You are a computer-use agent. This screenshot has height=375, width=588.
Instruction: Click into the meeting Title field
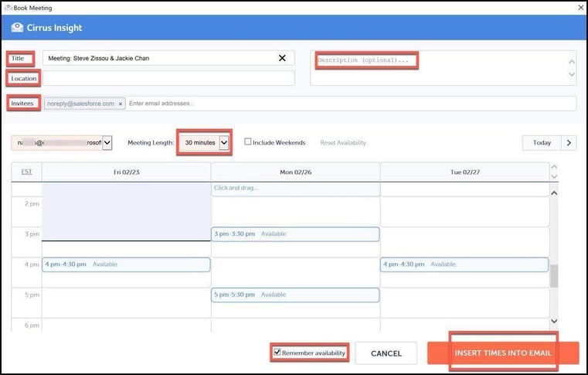168,58
